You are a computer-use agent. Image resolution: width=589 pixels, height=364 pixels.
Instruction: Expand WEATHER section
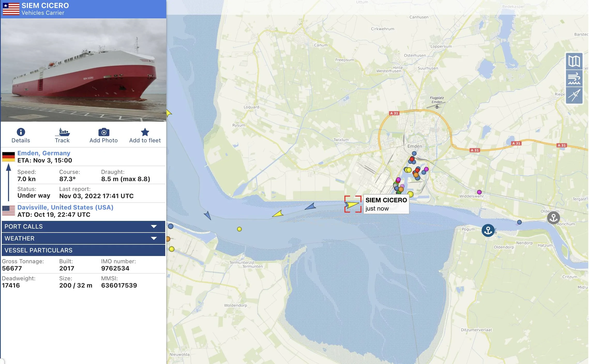(x=83, y=238)
